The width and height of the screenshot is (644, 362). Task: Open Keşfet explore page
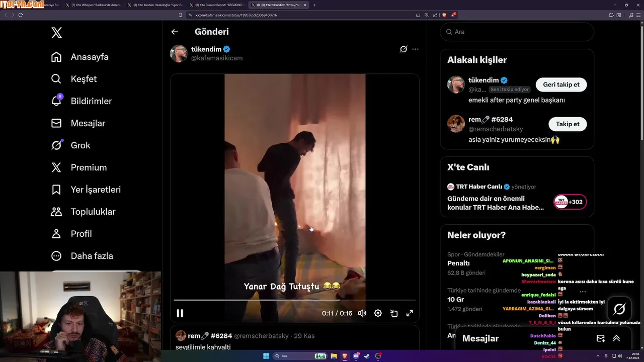(x=74, y=79)
